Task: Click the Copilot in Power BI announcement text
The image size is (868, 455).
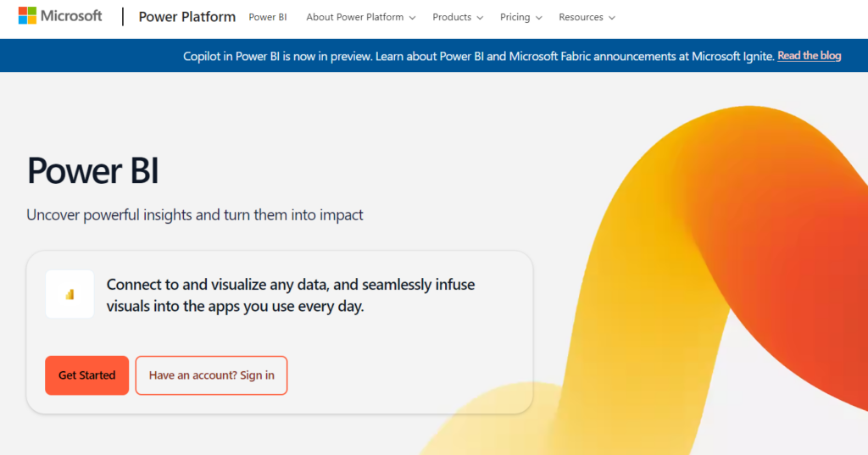Action: (x=478, y=56)
